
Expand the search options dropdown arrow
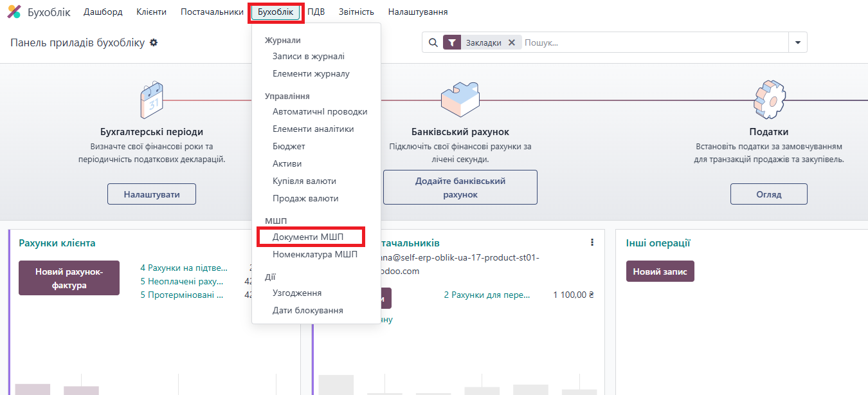coord(797,42)
